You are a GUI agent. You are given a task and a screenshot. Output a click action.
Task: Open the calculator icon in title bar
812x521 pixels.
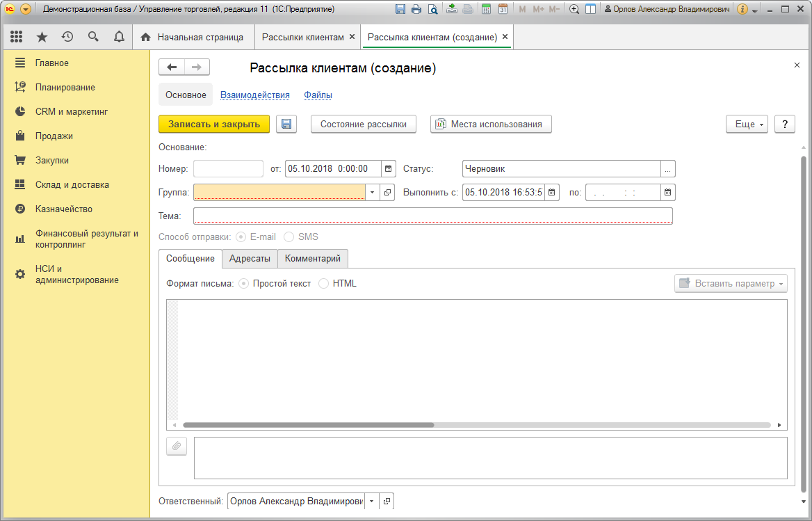[486, 9]
